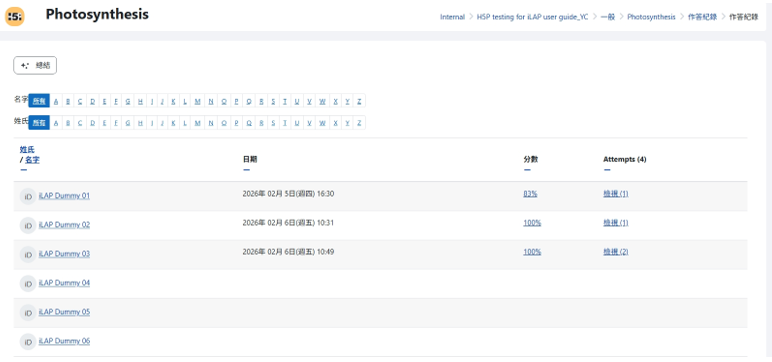772x362 pixels.
Task: Click the 分數 column header text
Action: 530,160
